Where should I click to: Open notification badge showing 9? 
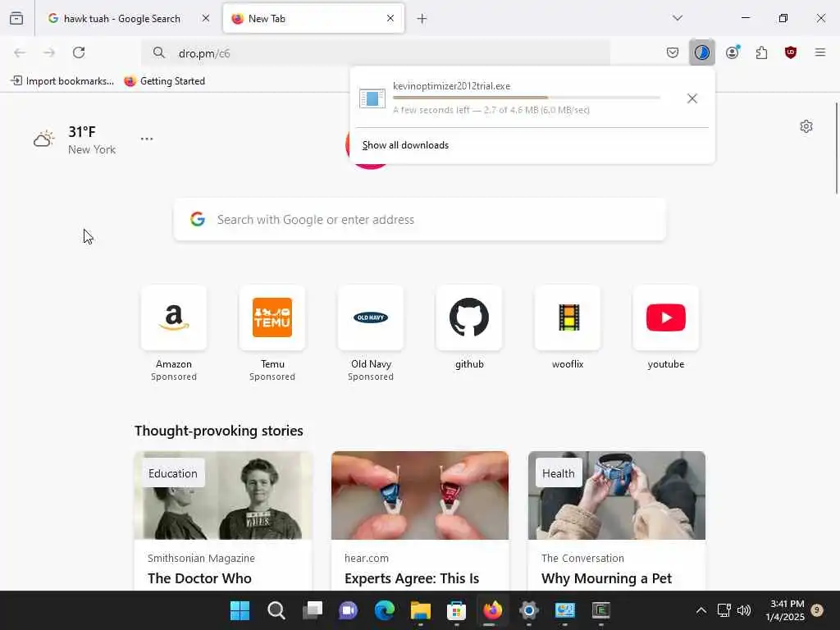pos(818,610)
